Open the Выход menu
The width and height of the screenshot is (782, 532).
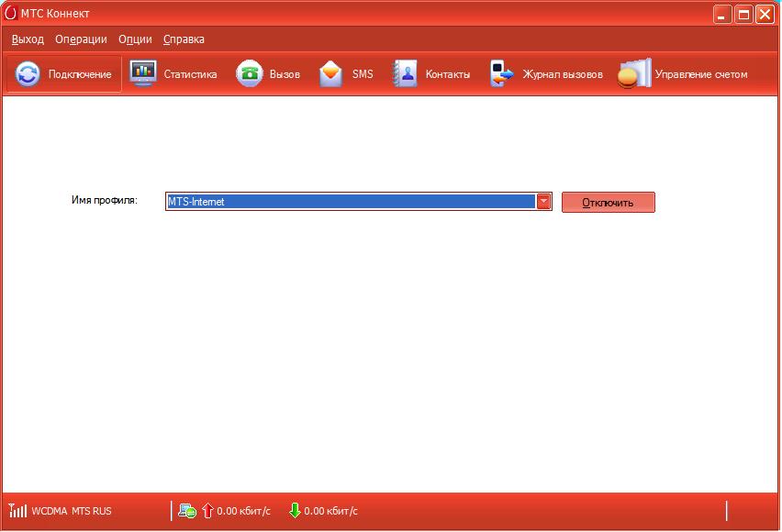pos(28,39)
